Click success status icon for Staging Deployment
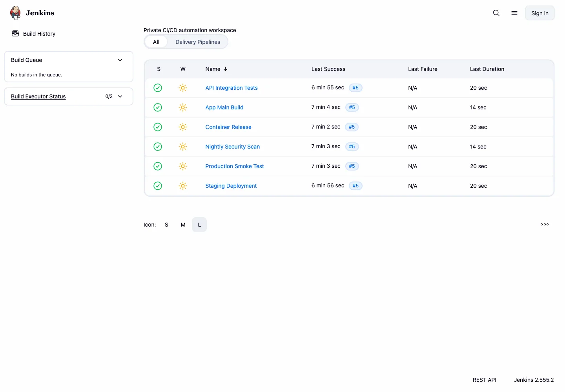This screenshot has height=392, width=565. (x=158, y=186)
